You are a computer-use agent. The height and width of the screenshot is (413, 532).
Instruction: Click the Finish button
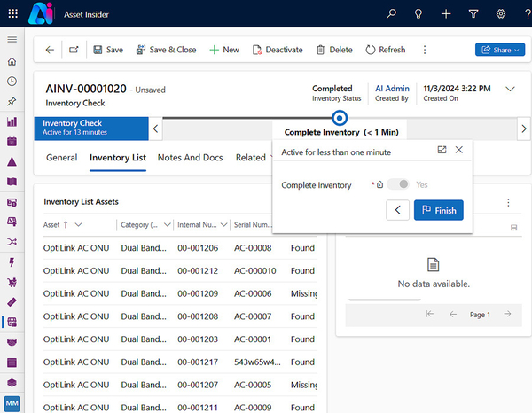pyautogui.click(x=438, y=210)
